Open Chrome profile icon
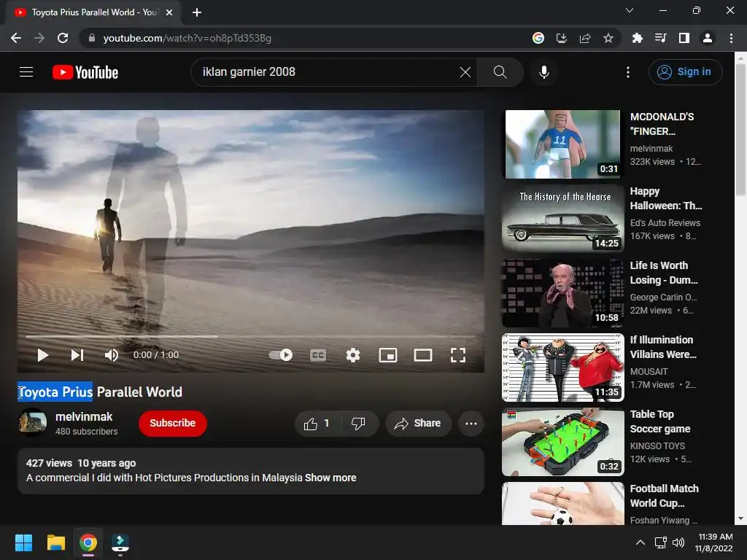 click(x=708, y=38)
